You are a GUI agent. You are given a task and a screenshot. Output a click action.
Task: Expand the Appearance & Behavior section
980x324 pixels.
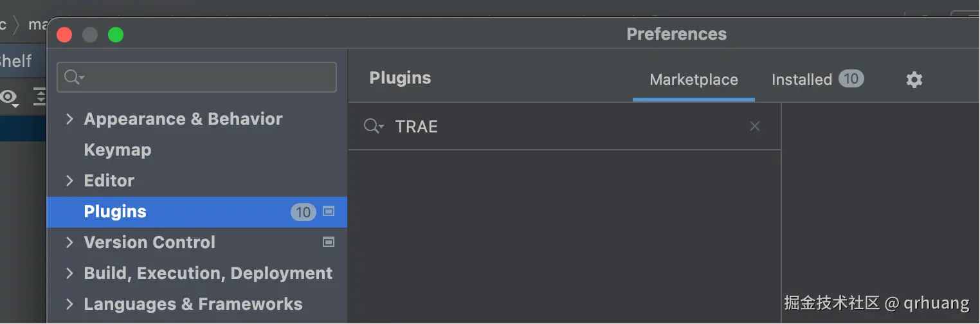tap(70, 119)
